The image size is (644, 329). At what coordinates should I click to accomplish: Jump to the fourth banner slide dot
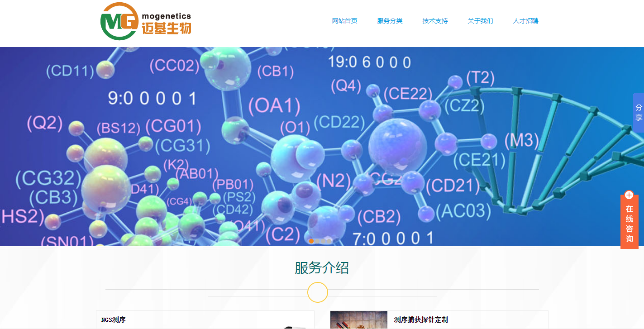329,241
